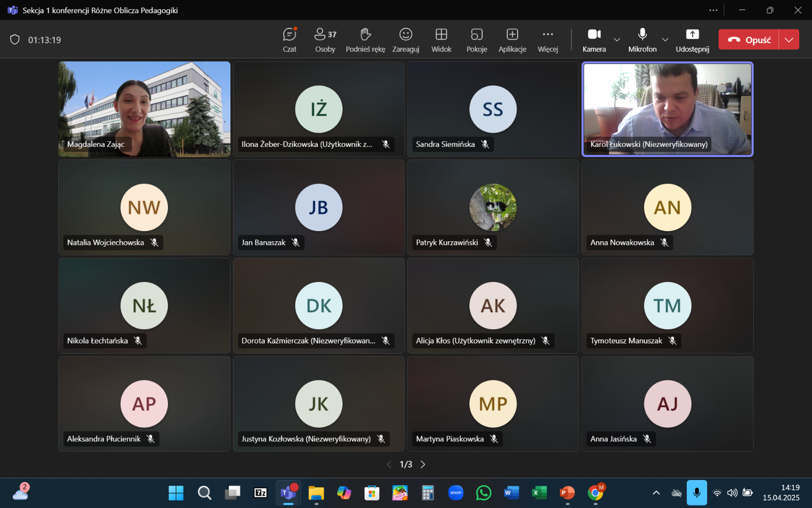Open the Więcej more options menu

point(548,40)
